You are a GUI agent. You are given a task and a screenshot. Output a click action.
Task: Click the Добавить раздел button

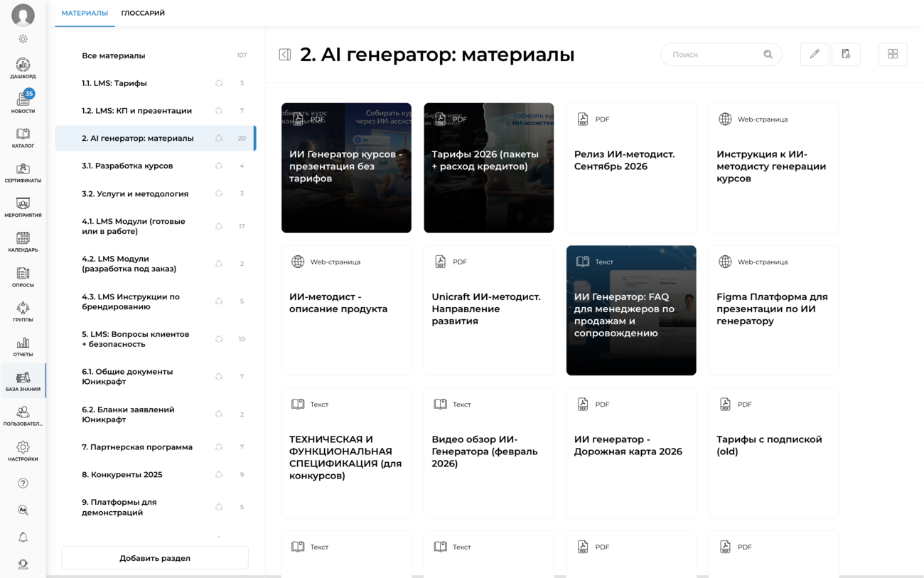point(155,558)
